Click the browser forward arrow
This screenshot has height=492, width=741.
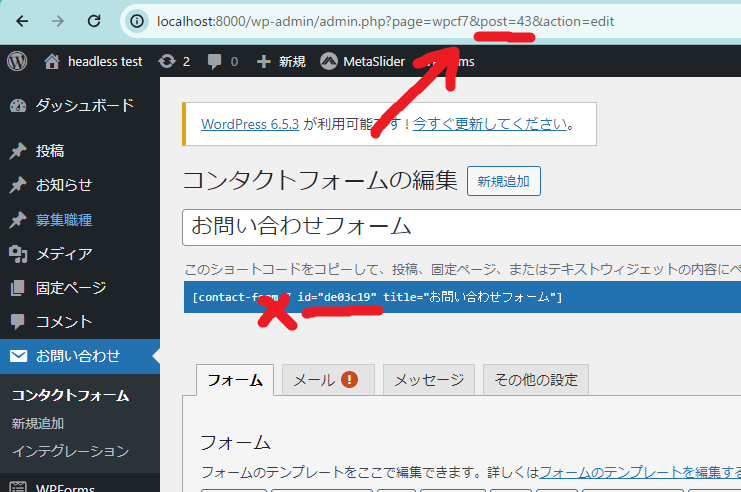tap(58, 21)
